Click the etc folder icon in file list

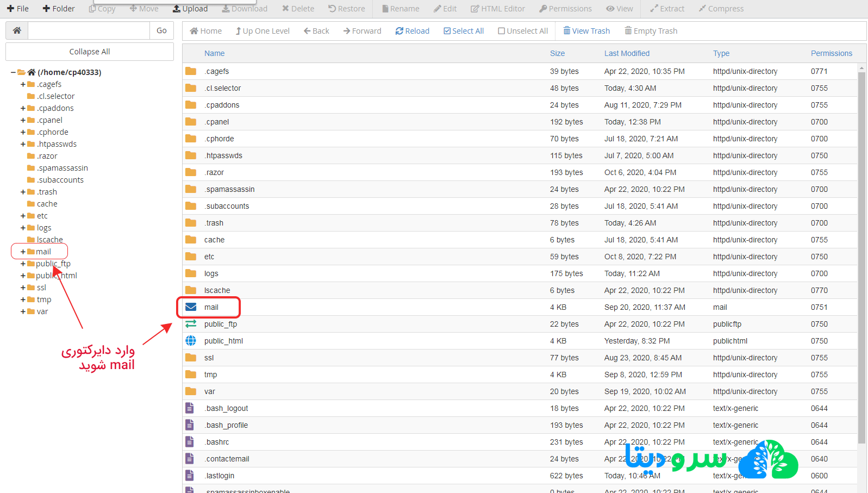191,257
